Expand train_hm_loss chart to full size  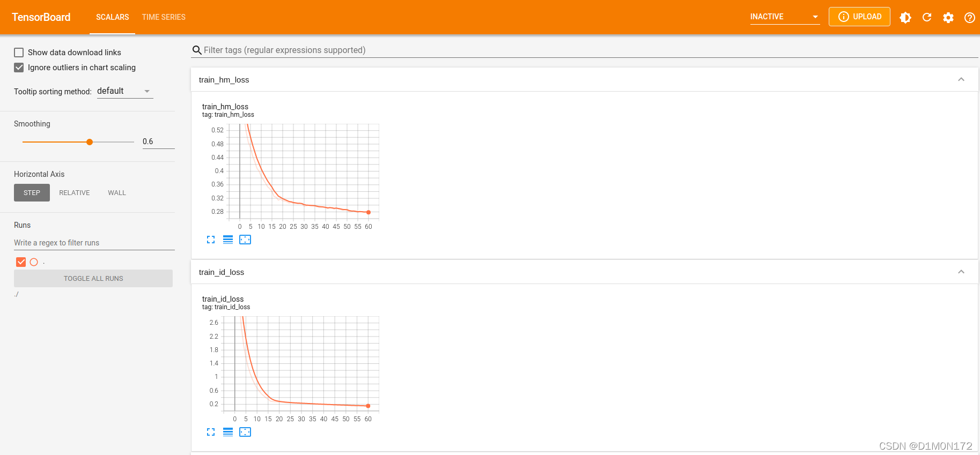point(211,240)
